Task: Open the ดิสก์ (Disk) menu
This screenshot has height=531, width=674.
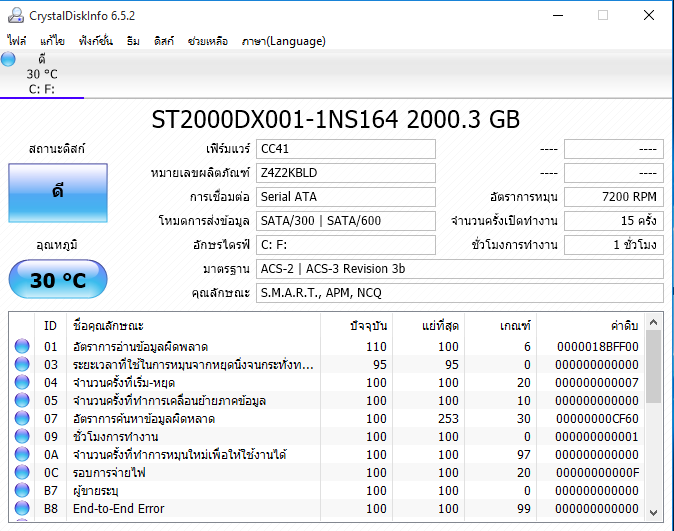Action: click(164, 41)
